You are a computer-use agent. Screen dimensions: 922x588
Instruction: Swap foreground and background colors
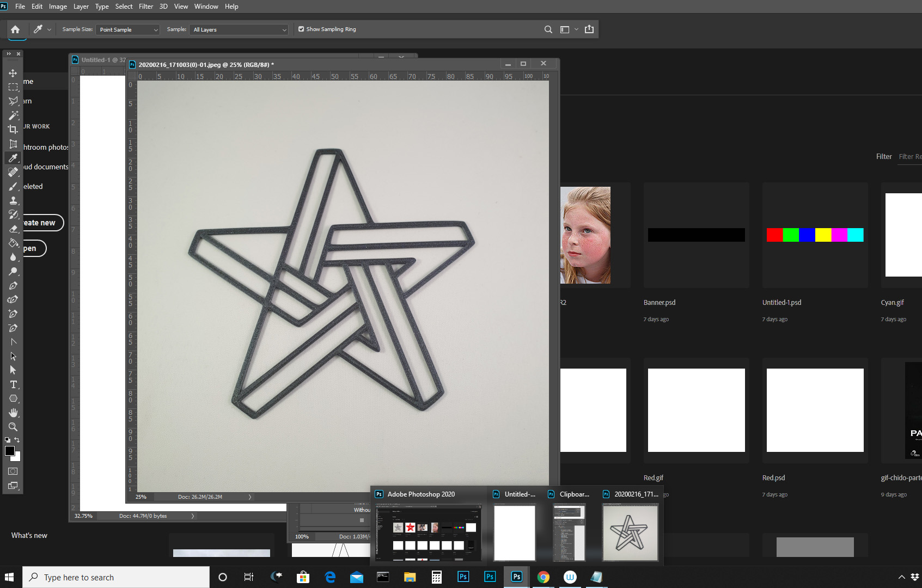(17, 440)
